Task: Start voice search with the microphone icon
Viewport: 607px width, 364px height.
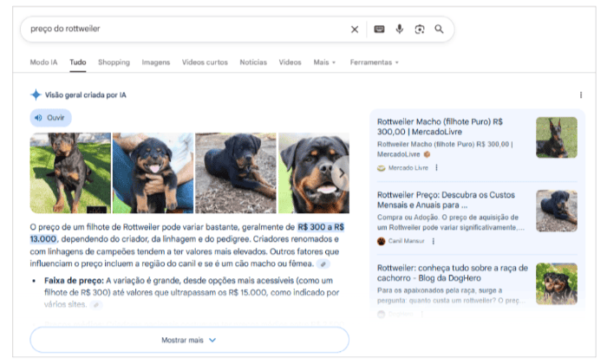Action: point(399,29)
